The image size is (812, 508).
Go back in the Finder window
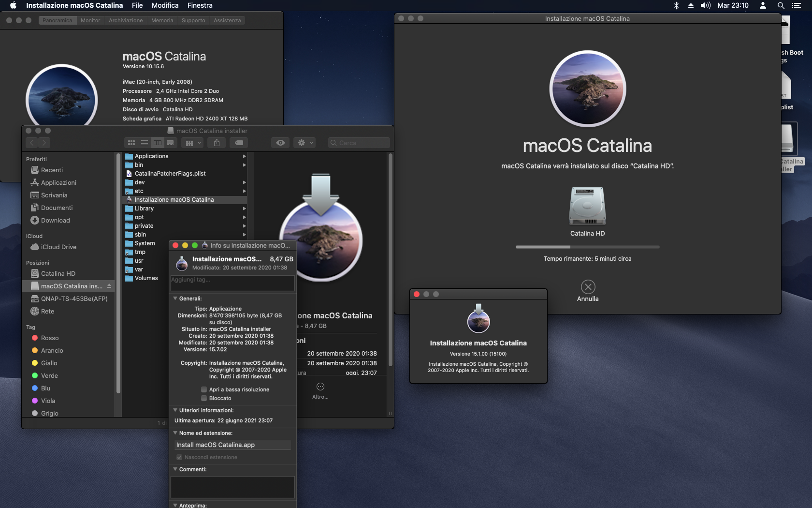click(x=32, y=143)
